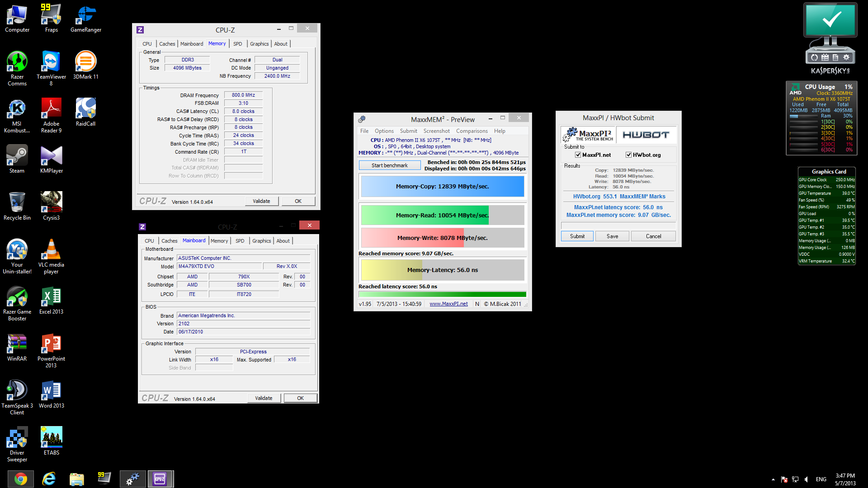Click the MaxxPI2 System Bench logo
Viewport: 868px width, 488px height.
click(x=588, y=135)
